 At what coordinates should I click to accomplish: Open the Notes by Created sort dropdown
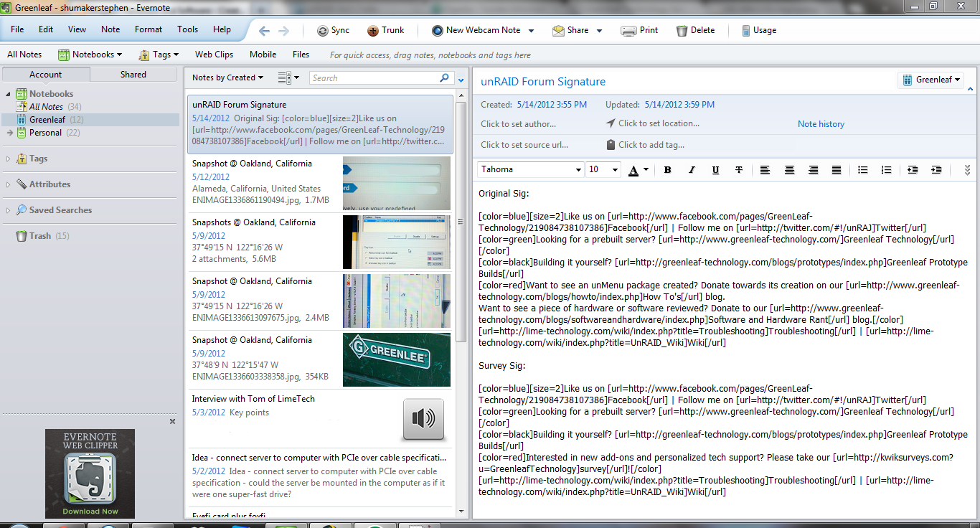point(226,77)
